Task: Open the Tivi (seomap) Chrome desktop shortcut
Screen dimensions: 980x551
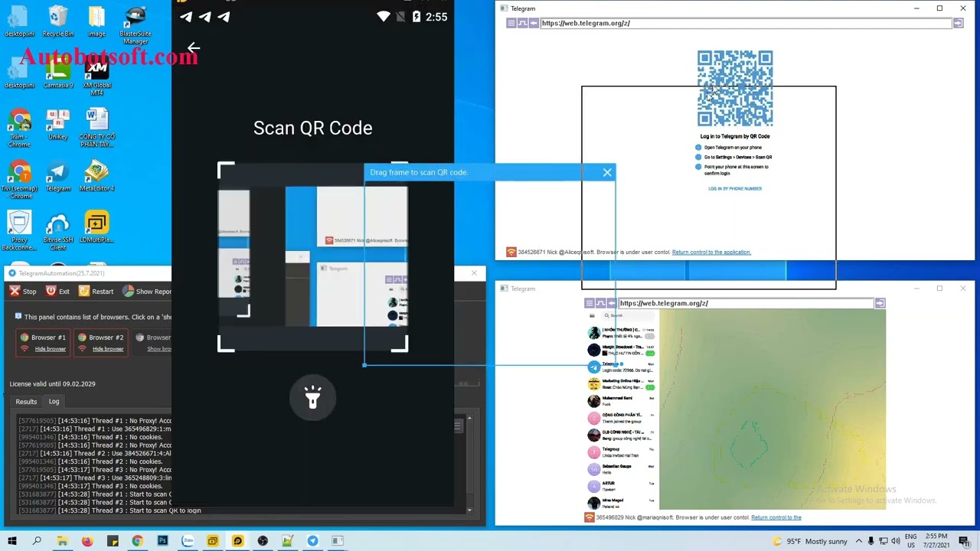Action: 19,180
